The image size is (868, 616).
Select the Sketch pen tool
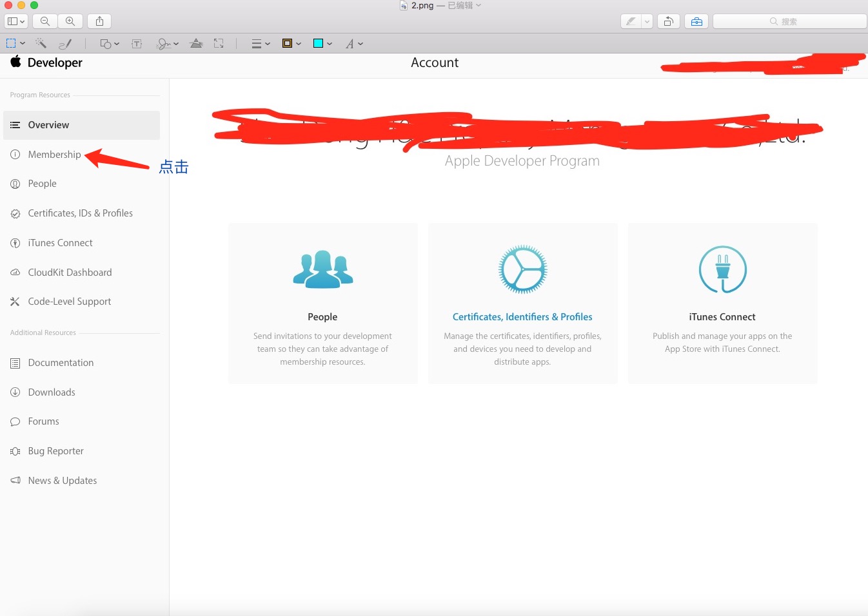coord(64,44)
